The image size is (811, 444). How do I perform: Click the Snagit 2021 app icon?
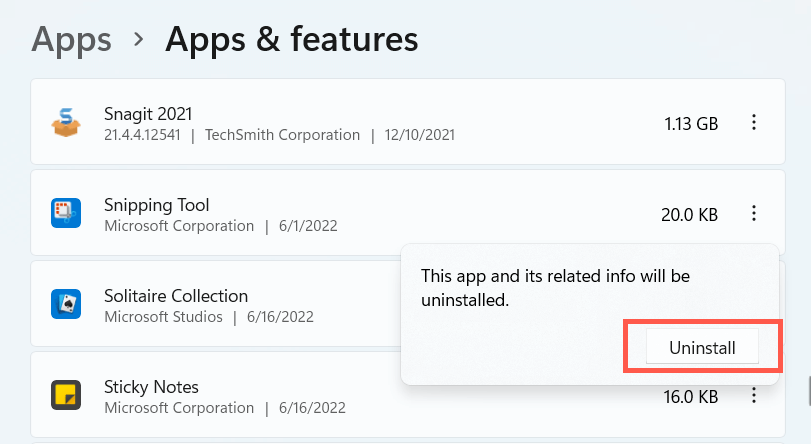coord(66,123)
